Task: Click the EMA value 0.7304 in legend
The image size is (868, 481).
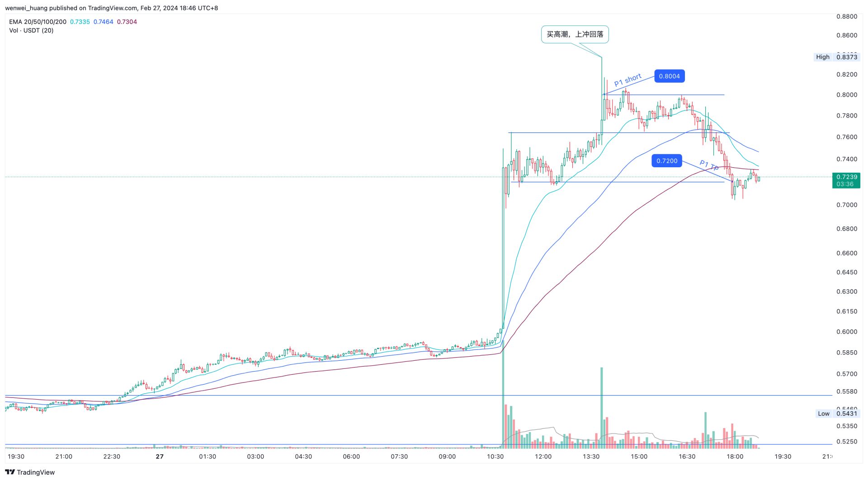Action: (x=127, y=22)
